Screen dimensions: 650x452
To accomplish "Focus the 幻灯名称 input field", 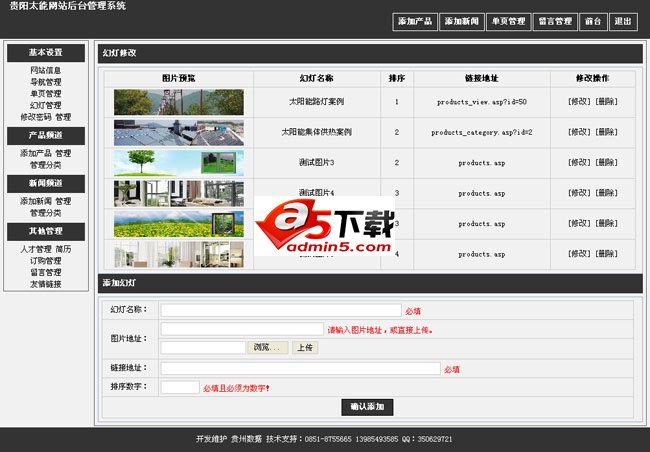I will [281, 310].
